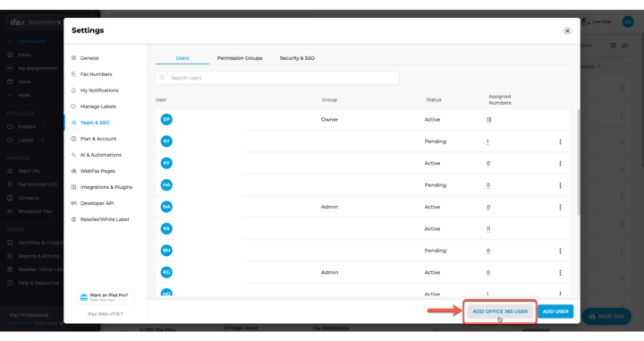Click the HA user avatar
The image size is (644, 341).
(x=166, y=185)
